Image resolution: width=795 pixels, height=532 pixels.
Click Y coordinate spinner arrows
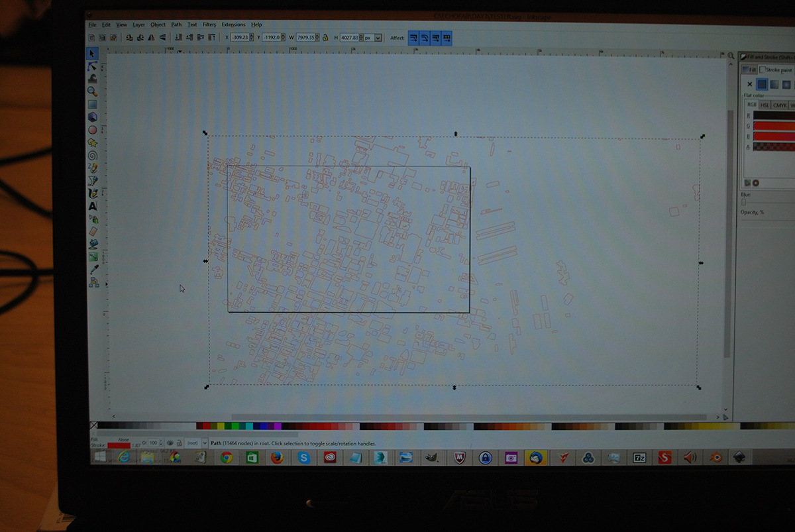(x=283, y=38)
